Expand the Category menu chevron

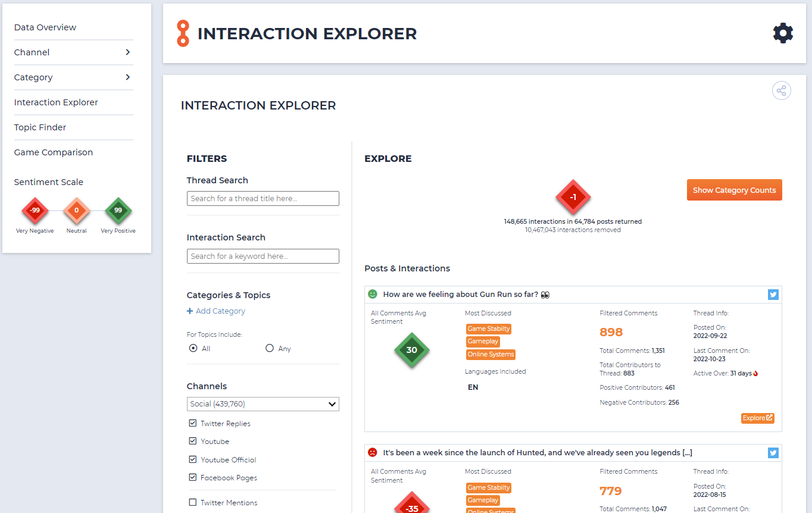coord(127,77)
